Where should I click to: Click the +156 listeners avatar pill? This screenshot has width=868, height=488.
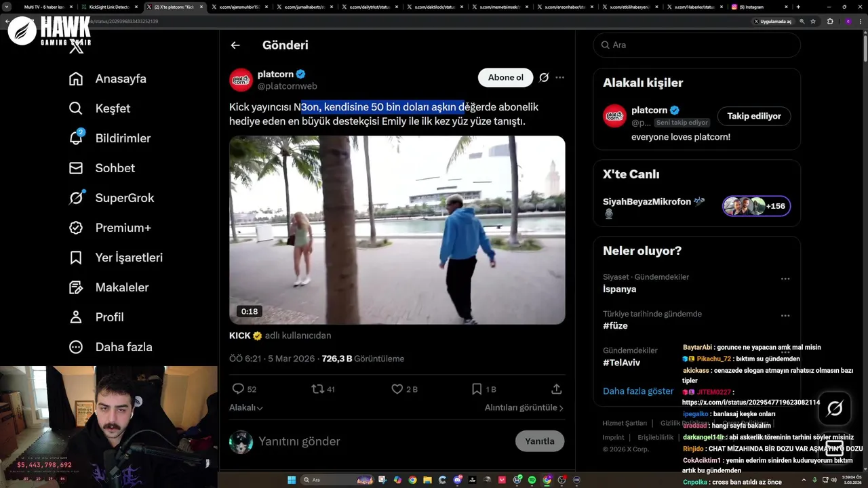[x=756, y=206]
